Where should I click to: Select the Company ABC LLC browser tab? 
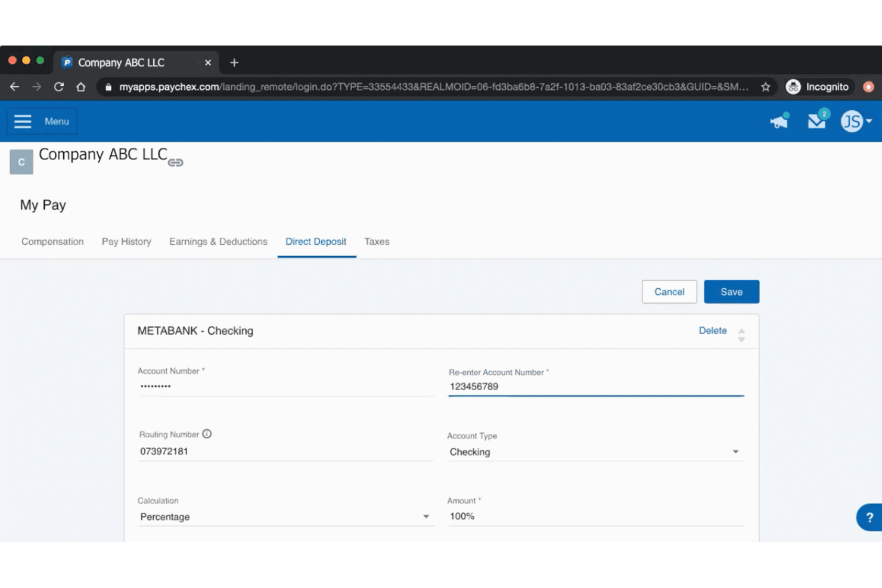pos(136,63)
